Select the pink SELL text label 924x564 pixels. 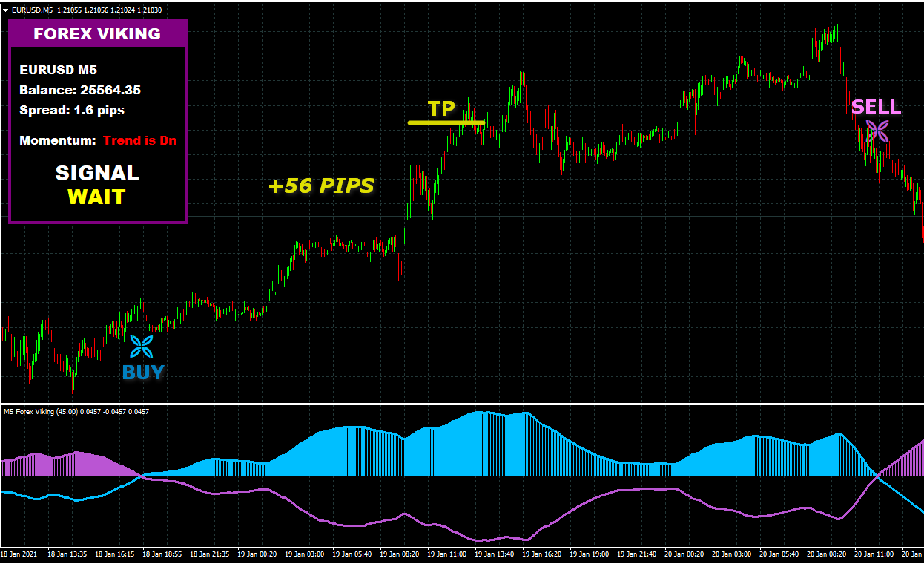coord(876,108)
